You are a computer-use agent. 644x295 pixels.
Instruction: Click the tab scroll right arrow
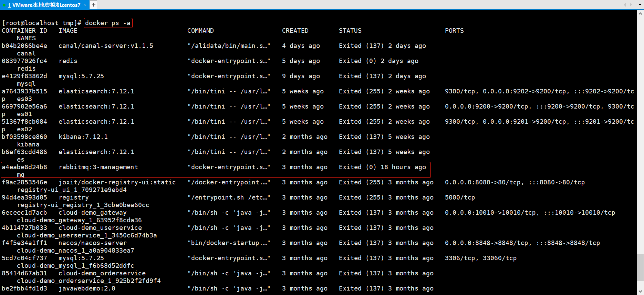[x=631, y=5]
